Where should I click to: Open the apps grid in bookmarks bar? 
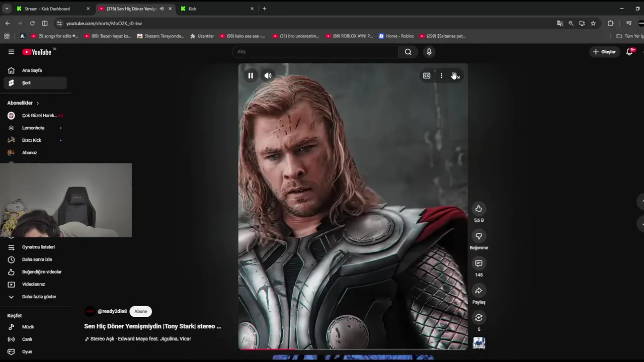click(x=7, y=36)
